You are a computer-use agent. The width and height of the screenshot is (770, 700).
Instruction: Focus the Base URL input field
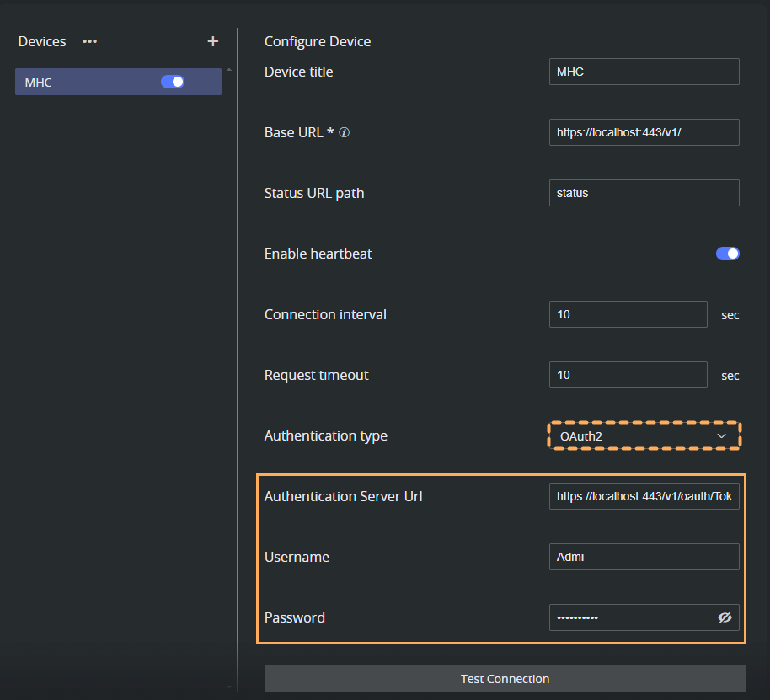click(644, 132)
